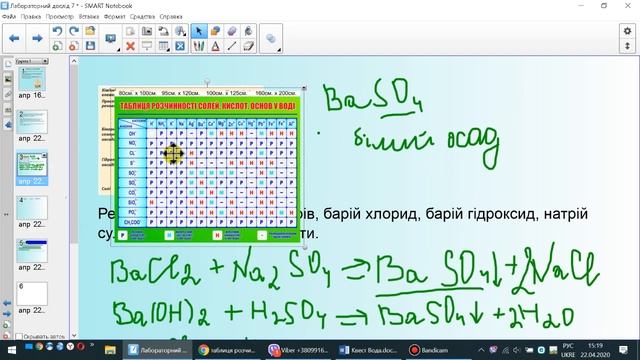This screenshot has width=640, height=360.
Task: Open the Page Sorter sidebar tab
Action: point(8,64)
